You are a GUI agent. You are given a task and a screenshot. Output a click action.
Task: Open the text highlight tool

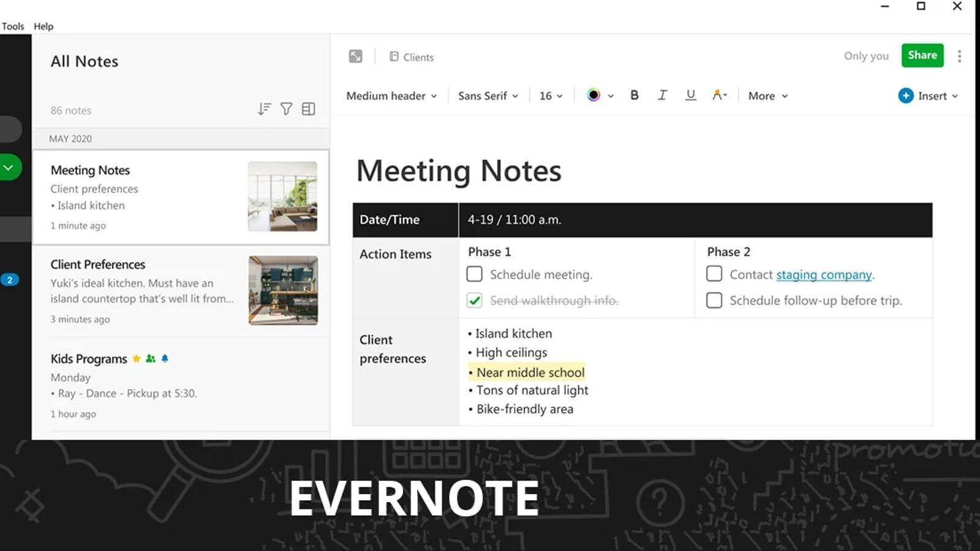719,95
